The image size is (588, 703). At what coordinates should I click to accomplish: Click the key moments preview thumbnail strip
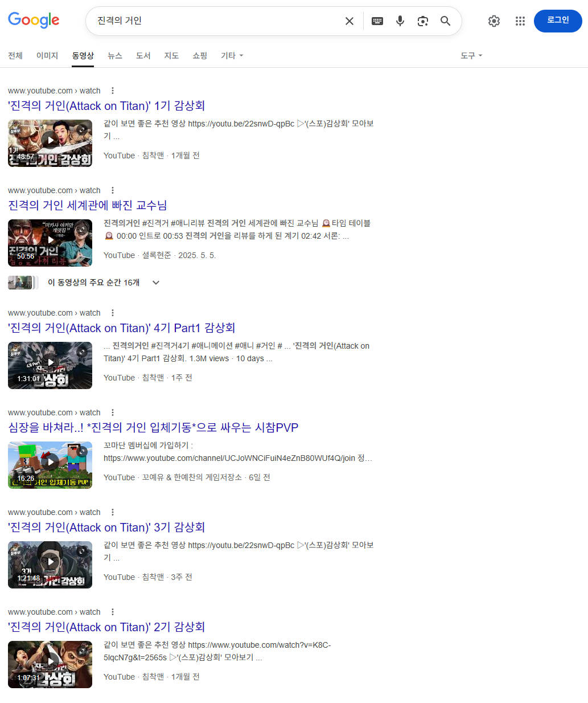(x=23, y=283)
